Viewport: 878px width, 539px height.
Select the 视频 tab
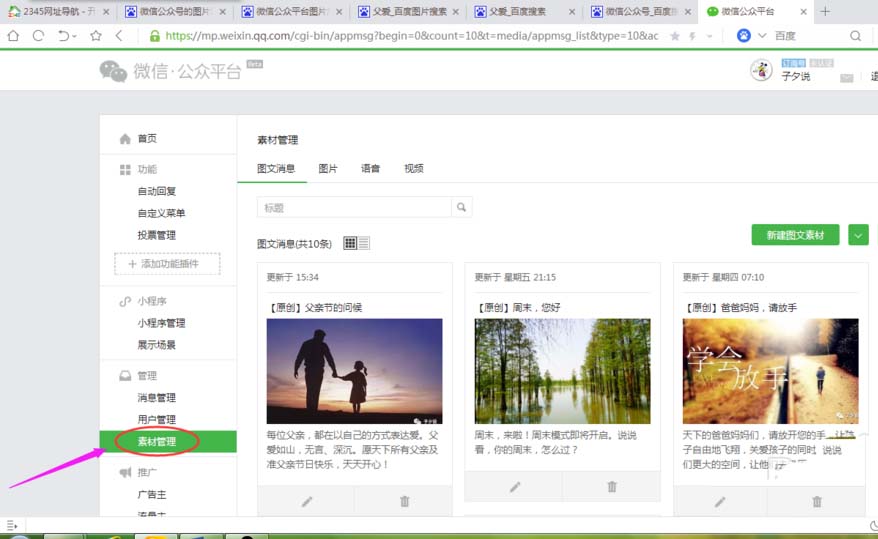pos(414,168)
